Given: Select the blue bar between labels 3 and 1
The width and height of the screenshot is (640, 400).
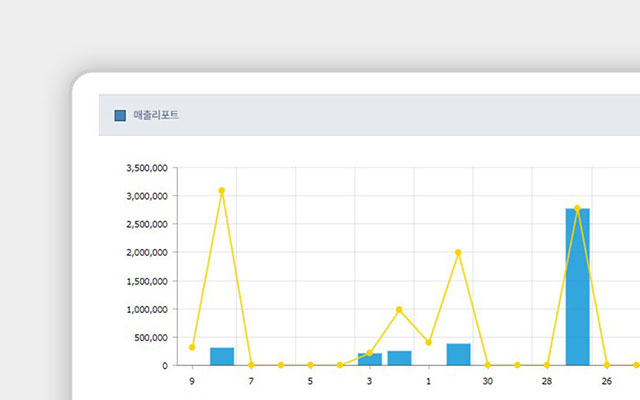Looking at the screenshot, I should click(x=399, y=358).
